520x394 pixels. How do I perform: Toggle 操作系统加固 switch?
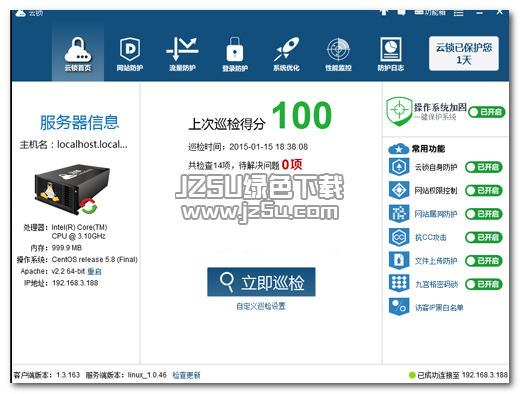(487, 112)
